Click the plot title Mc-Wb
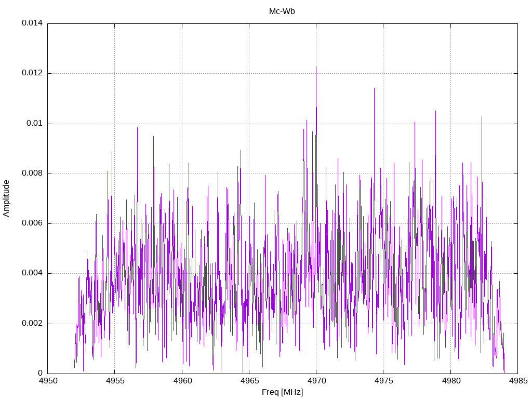 click(x=282, y=11)
